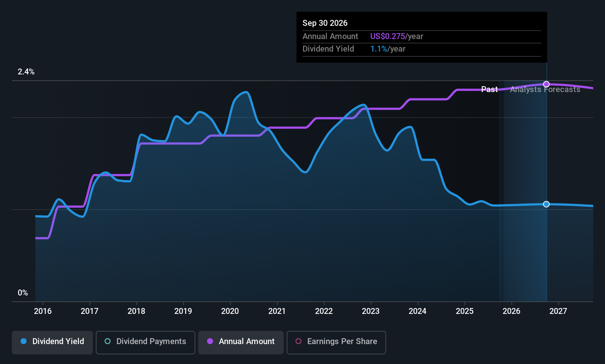Click the US$0.275/year amount in tooltip

396,36
